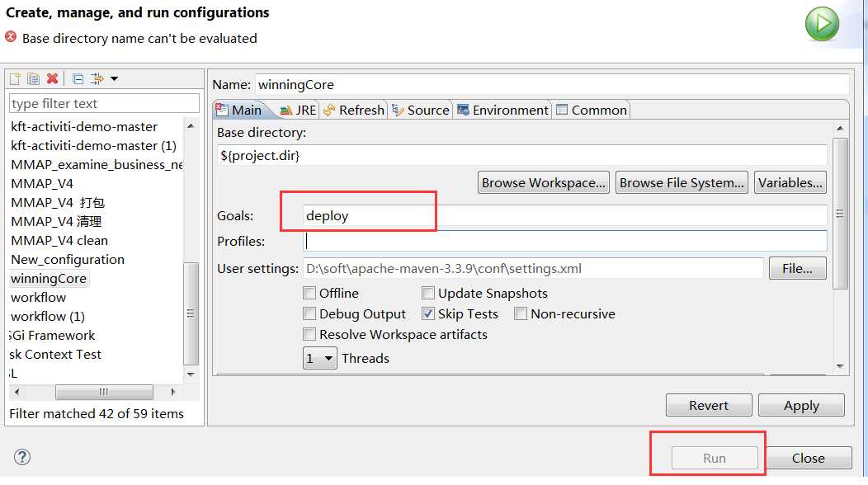Open the filter dropdown arrow in toolbar

114,78
